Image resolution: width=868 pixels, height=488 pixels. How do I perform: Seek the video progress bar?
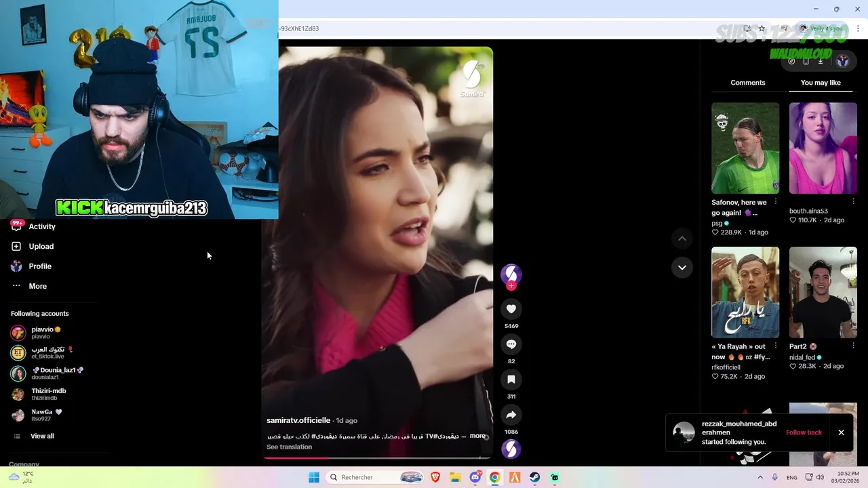[377, 458]
